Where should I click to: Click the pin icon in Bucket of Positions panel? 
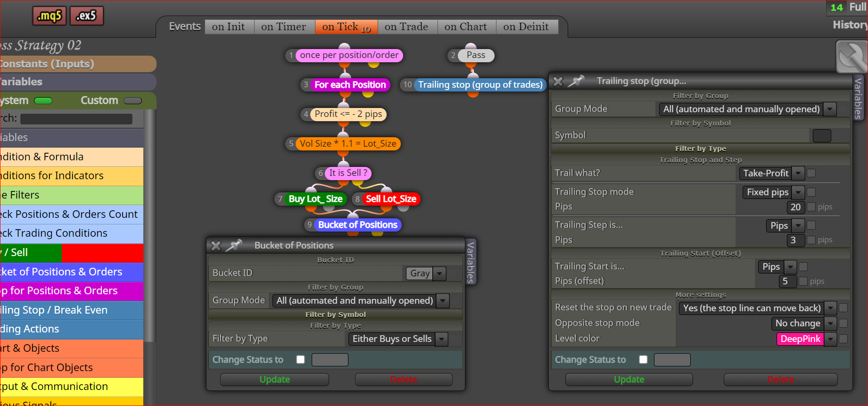(234, 245)
